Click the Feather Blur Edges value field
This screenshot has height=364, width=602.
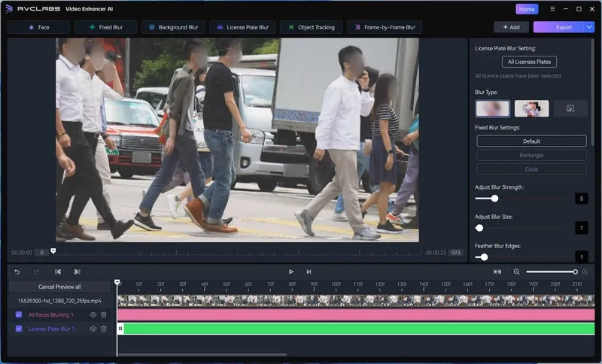click(x=581, y=256)
